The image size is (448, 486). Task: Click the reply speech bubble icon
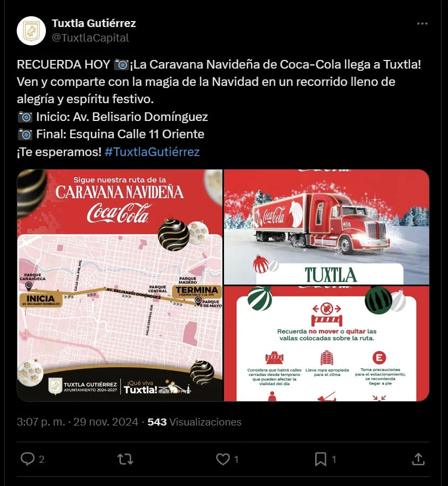coord(28,458)
